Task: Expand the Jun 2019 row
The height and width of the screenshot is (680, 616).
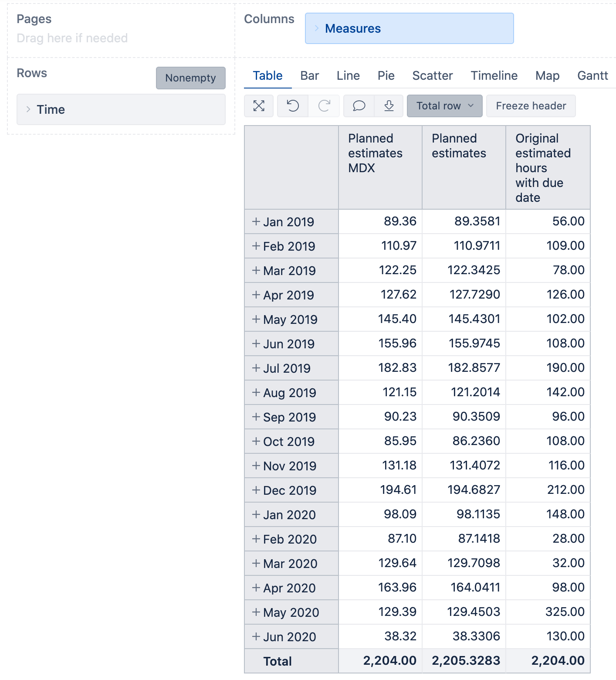Action: pos(256,343)
